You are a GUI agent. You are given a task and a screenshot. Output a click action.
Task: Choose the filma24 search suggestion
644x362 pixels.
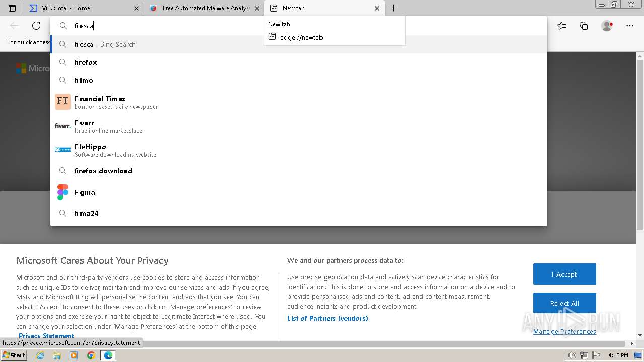click(299, 213)
